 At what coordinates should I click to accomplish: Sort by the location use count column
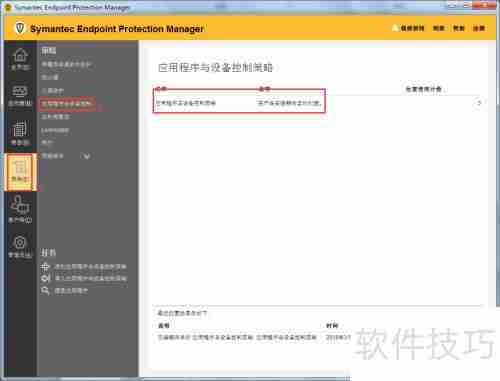423,89
